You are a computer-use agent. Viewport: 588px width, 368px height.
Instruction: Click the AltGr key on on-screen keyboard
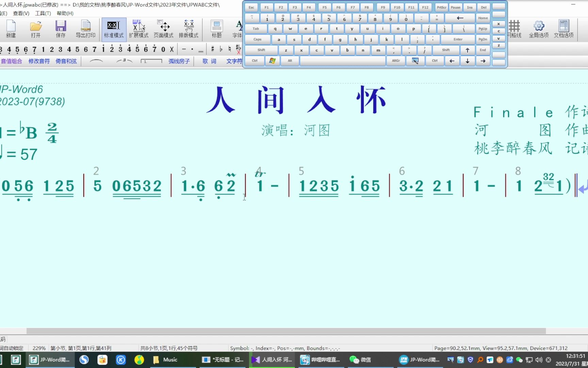point(396,61)
